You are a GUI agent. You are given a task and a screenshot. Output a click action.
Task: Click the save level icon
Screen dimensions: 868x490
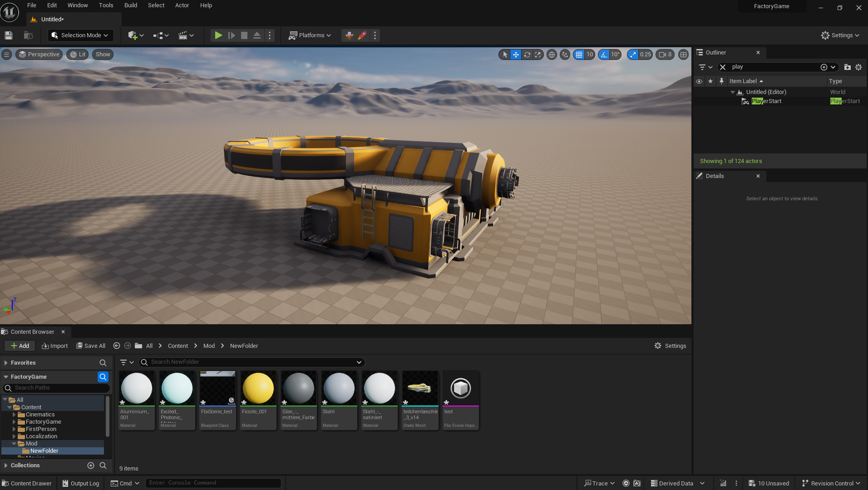tap(8, 35)
